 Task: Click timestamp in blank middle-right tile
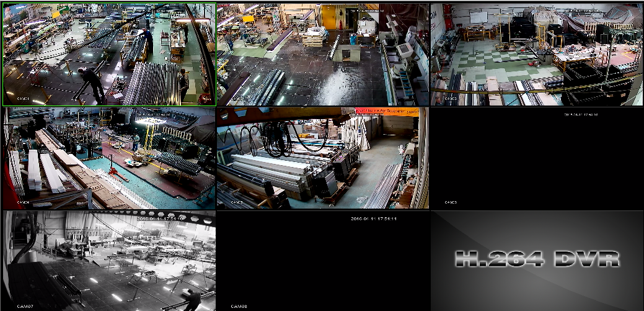[580, 115]
